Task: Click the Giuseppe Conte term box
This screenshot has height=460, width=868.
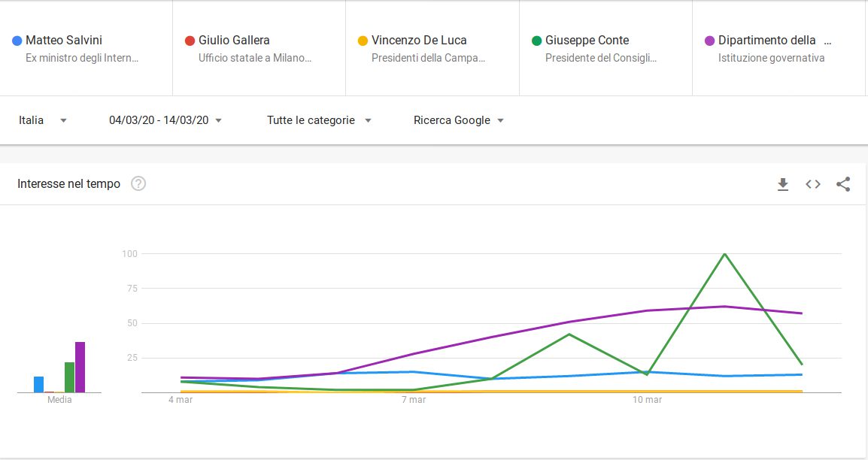Action: click(x=587, y=41)
